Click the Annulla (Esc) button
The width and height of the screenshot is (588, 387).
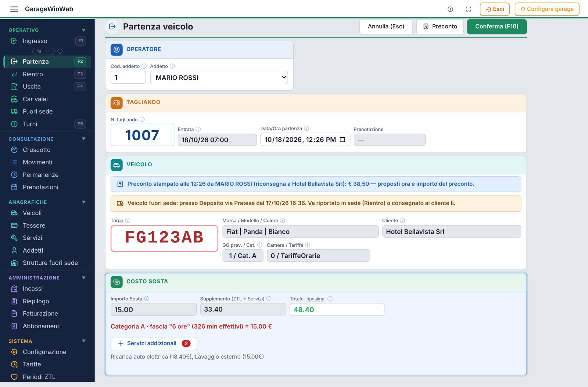[x=386, y=26]
